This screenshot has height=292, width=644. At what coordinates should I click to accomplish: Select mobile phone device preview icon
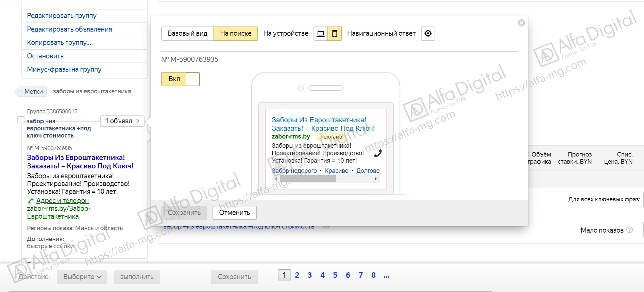(335, 34)
